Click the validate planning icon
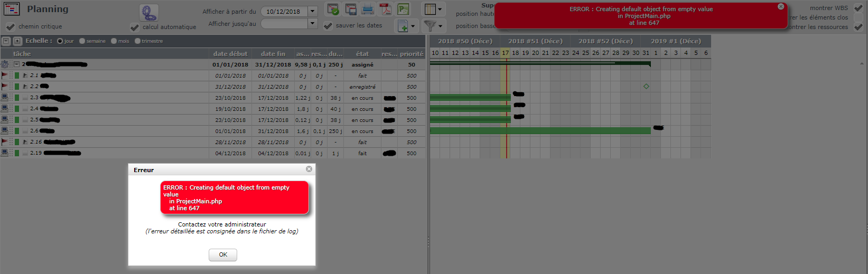 click(333, 10)
